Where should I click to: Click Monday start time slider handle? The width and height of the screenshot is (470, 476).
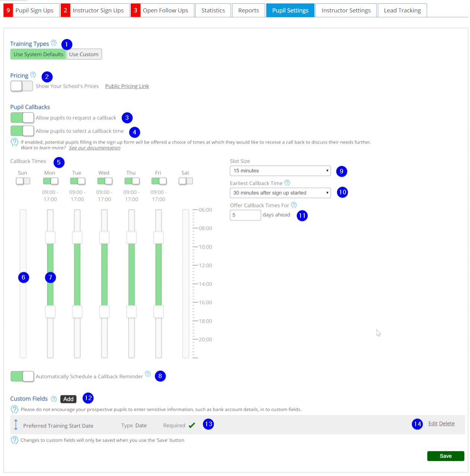tap(50, 237)
